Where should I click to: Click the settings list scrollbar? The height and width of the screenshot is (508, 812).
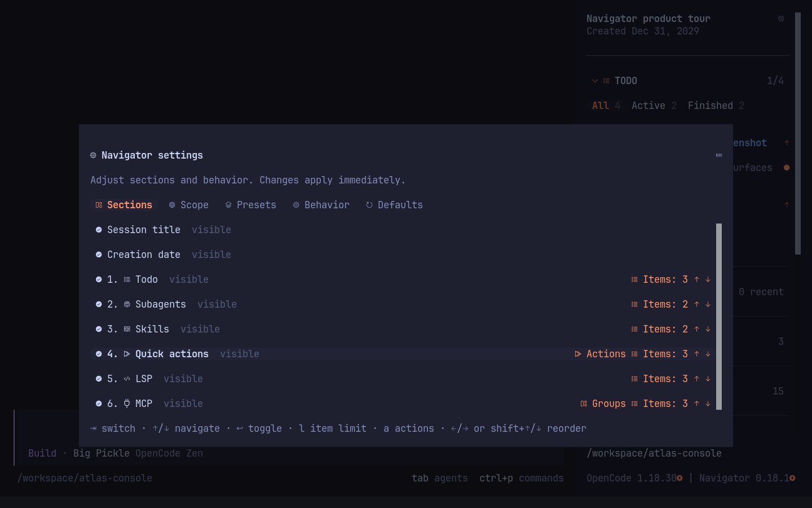click(x=719, y=317)
